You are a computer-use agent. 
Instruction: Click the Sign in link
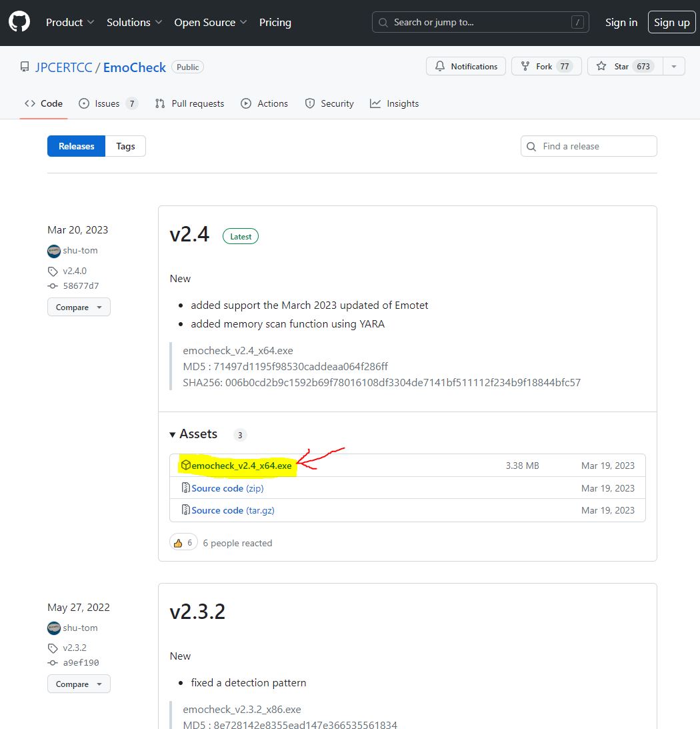tap(621, 22)
